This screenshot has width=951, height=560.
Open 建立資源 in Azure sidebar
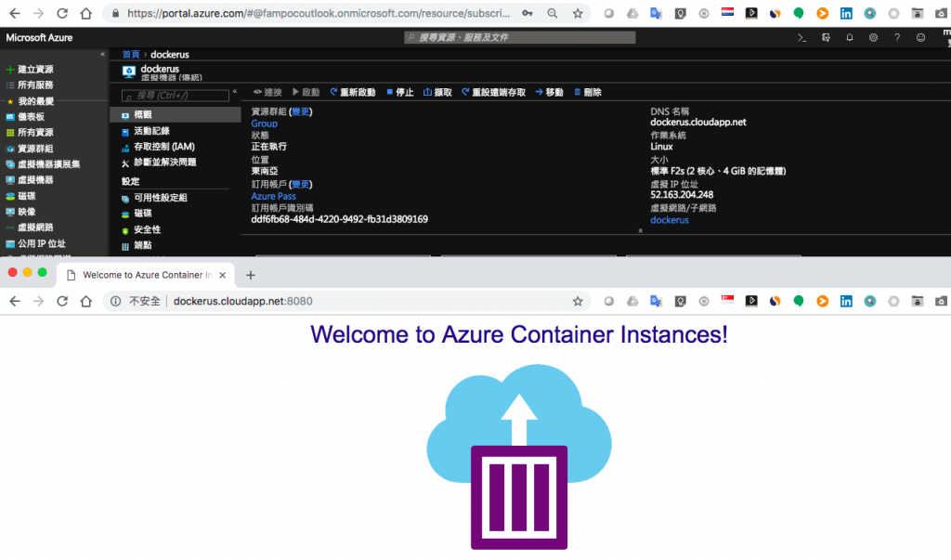pyautogui.click(x=35, y=69)
